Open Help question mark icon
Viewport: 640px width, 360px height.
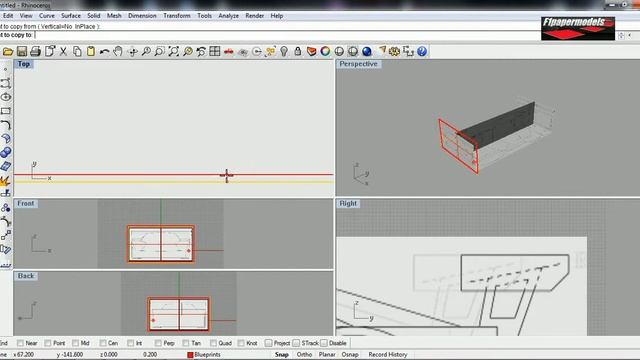point(422,51)
